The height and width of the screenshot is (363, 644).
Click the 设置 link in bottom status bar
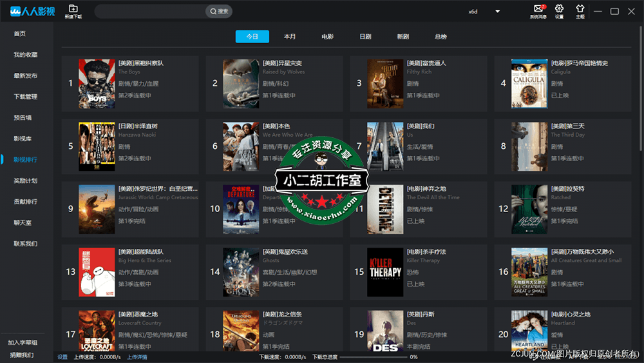[62, 357]
